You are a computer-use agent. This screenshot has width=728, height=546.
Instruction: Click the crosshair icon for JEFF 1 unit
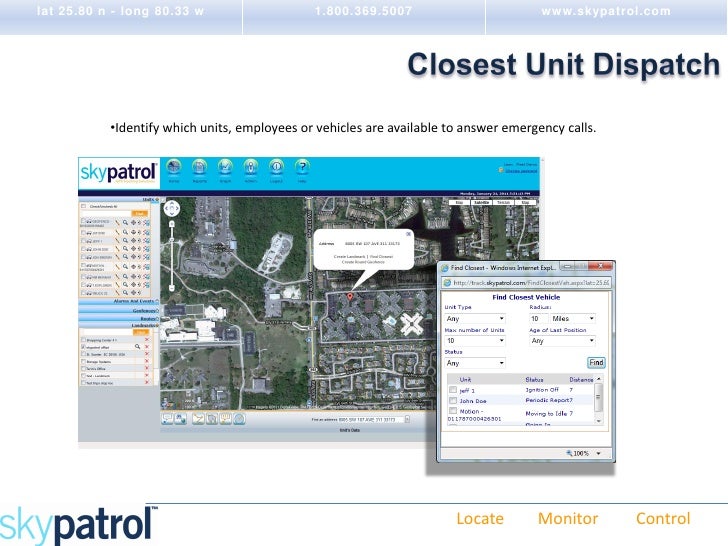click(x=134, y=240)
